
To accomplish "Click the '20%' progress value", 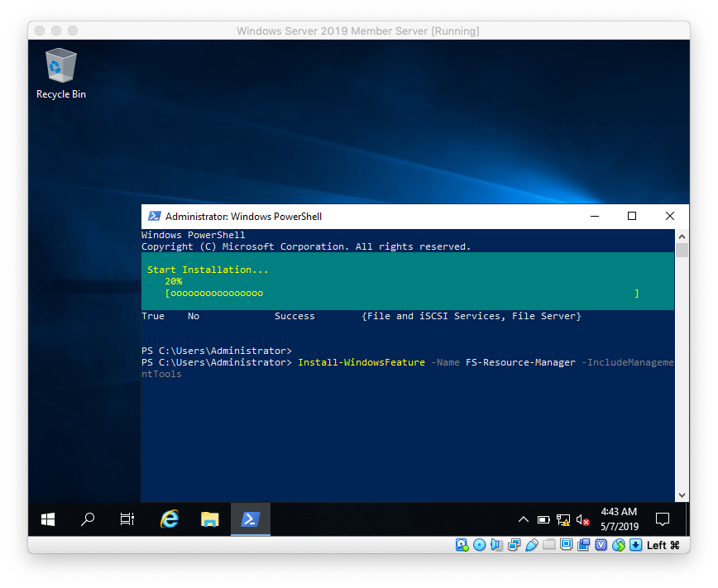I will [174, 281].
